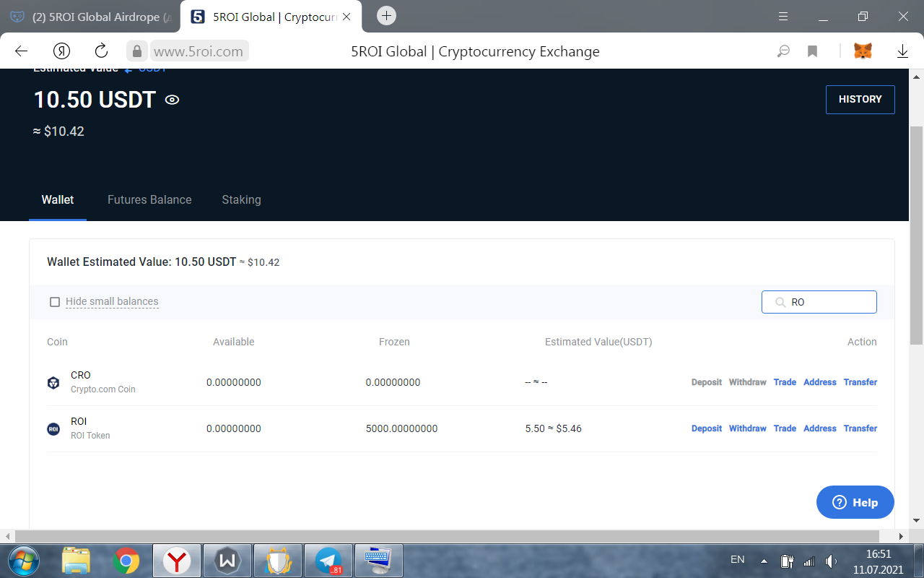The width and height of the screenshot is (924, 578).
Task: Click the scrollbar down arrow
Action: 916,520
